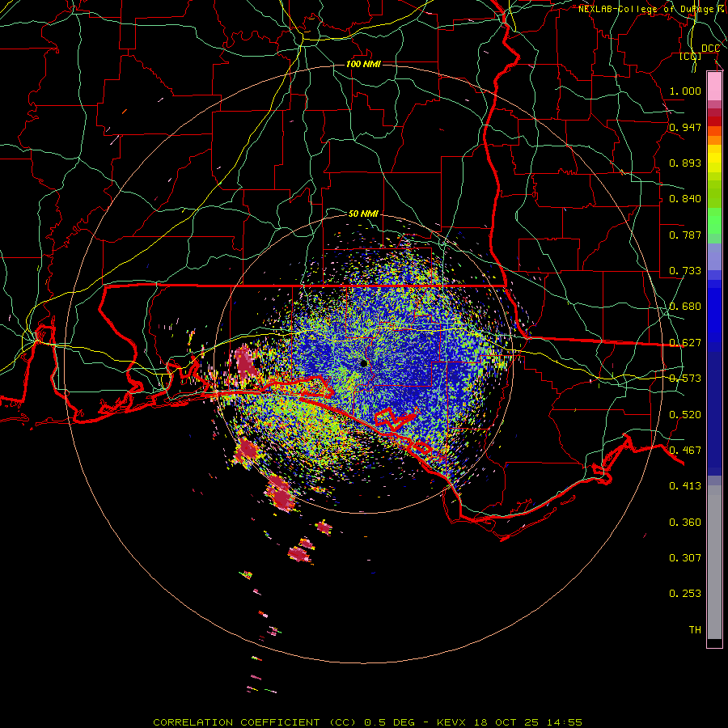This screenshot has width=728, height=728.
Task: Select the 0.253 legend value
Action: 685,594
